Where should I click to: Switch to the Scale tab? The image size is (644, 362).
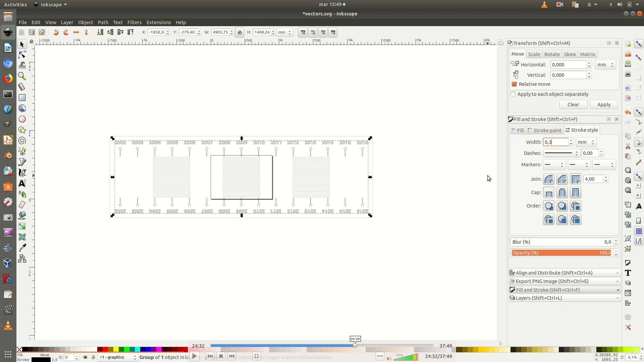(x=534, y=54)
